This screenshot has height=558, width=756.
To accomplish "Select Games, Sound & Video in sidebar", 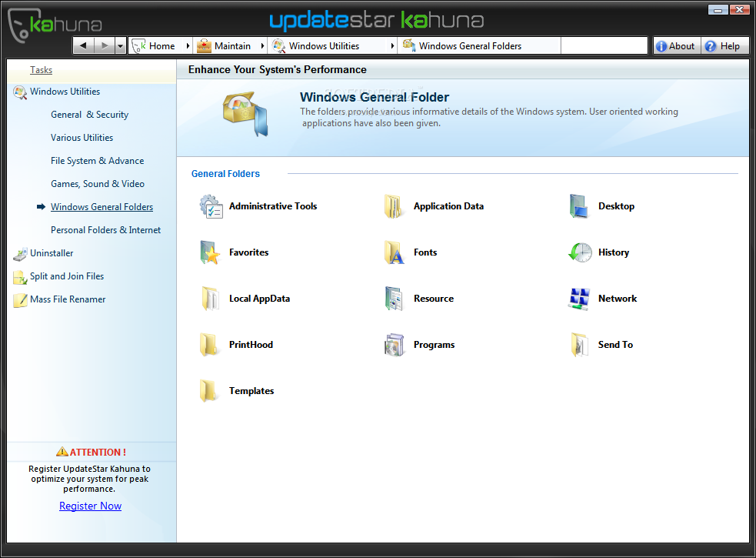I will point(98,184).
